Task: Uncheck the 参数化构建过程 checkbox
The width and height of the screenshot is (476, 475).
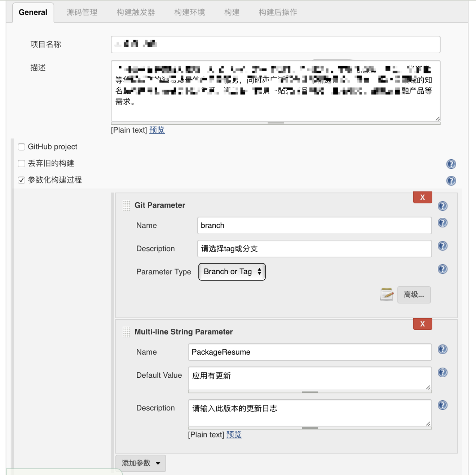Action: coord(22,180)
